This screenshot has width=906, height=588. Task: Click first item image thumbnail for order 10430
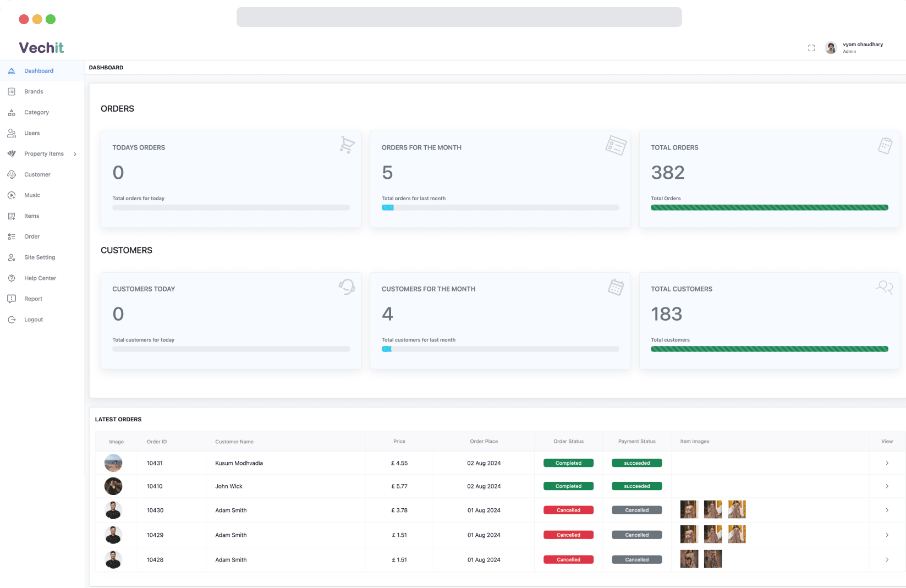pyautogui.click(x=689, y=510)
